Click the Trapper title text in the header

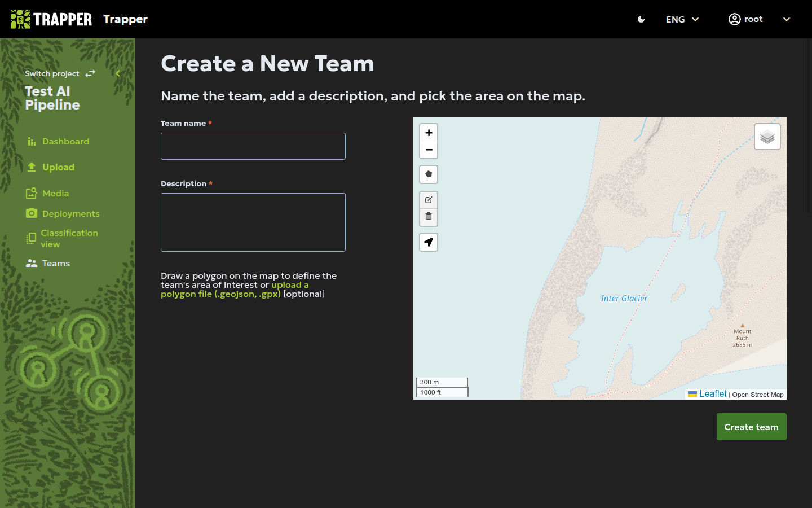125,19
